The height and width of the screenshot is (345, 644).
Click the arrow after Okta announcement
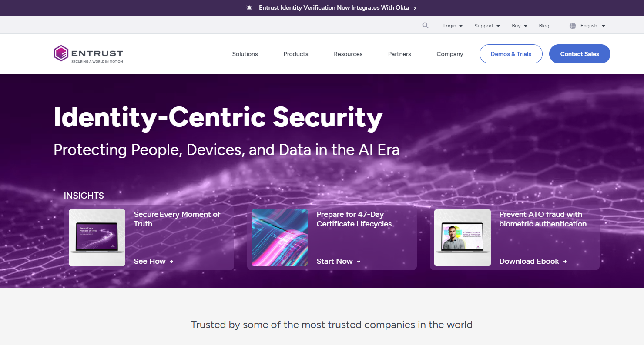[415, 8]
